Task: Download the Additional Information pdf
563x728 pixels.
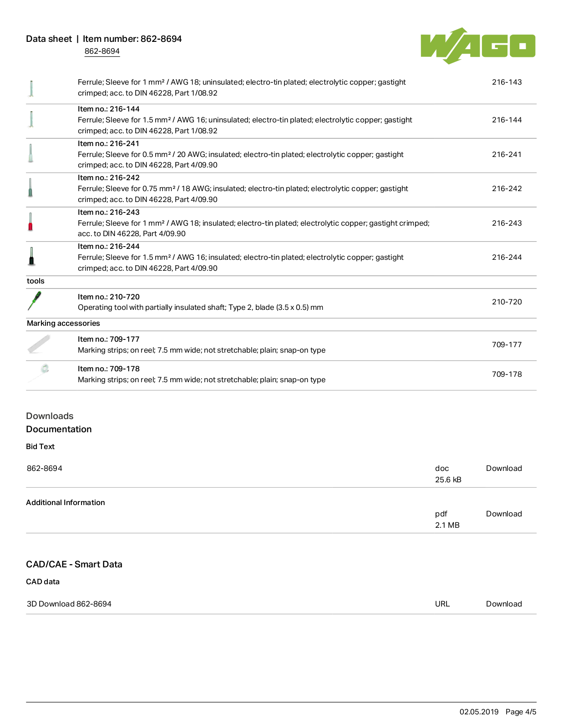Action: [x=504, y=514]
